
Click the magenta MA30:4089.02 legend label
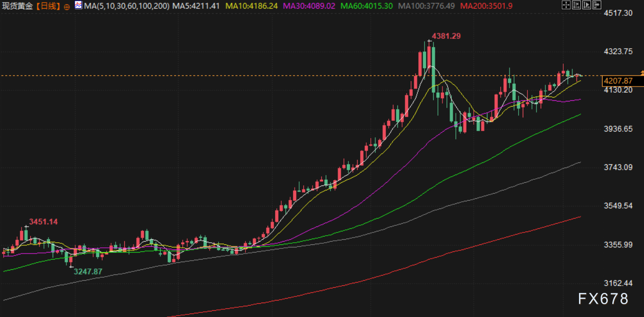click(309, 6)
